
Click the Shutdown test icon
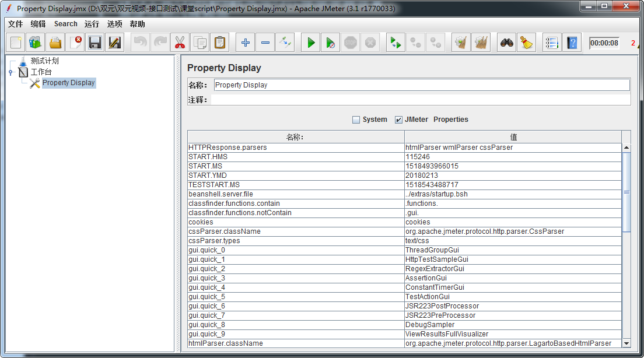pos(370,43)
